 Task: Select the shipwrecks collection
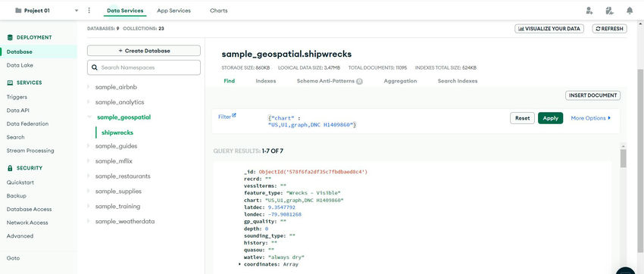click(117, 132)
